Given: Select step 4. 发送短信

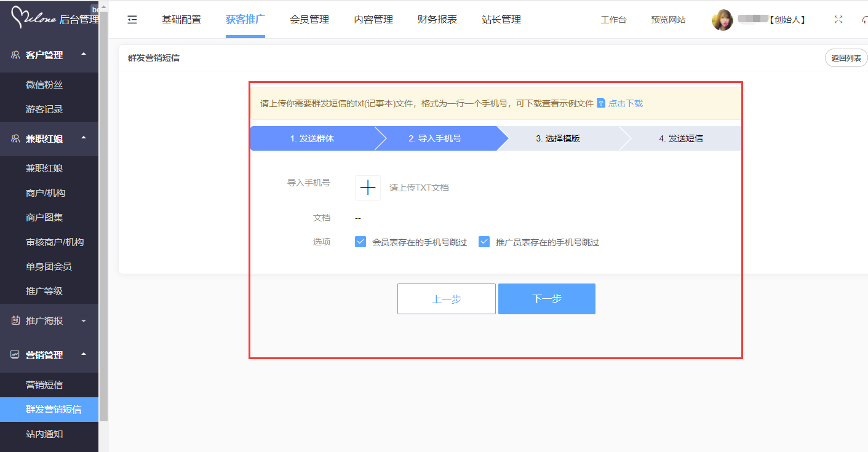Looking at the screenshot, I should (x=681, y=138).
